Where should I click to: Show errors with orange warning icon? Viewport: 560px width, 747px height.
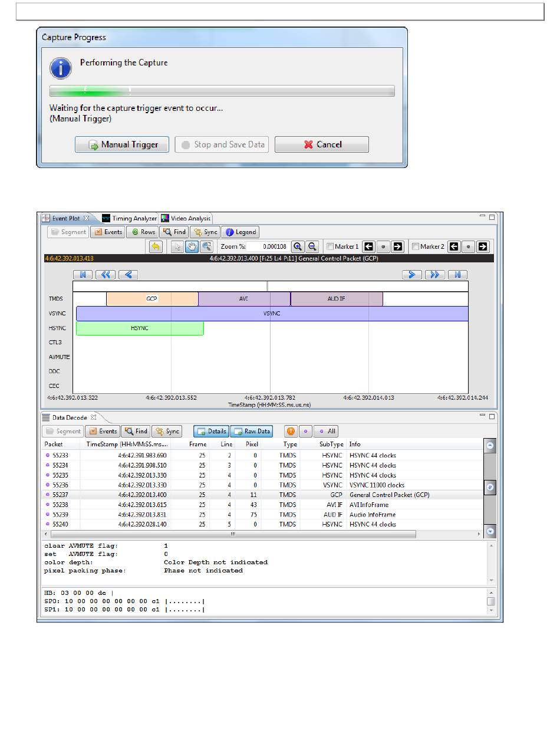(x=291, y=431)
